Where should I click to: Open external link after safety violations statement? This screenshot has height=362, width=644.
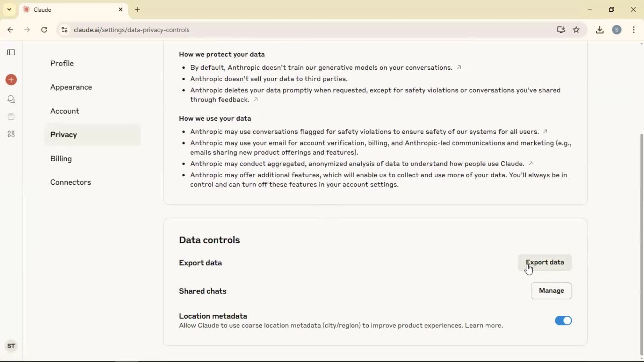[545, 131]
